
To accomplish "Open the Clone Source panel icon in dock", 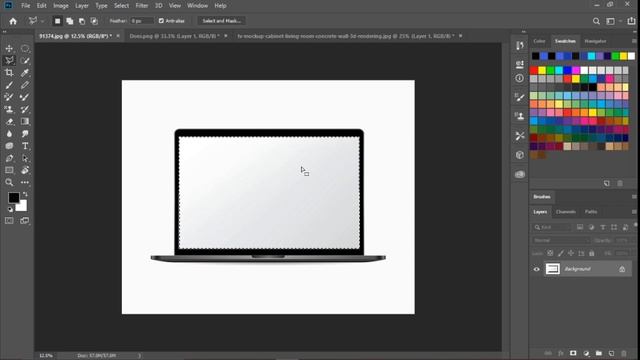I will coord(520,116).
